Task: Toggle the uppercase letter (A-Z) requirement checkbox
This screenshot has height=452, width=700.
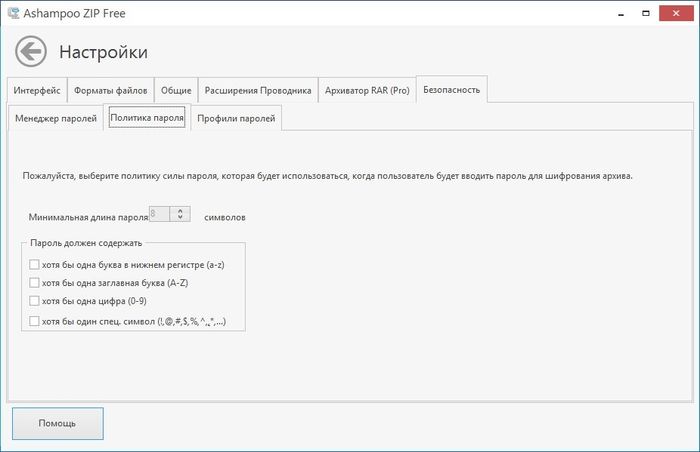Action: pos(35,283)
